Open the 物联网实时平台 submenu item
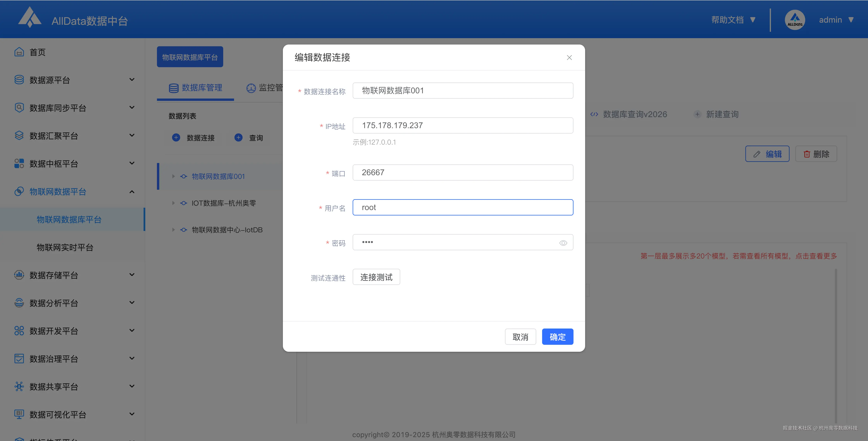This screenshot has height=441, width=868. click(x=65, y=247)
